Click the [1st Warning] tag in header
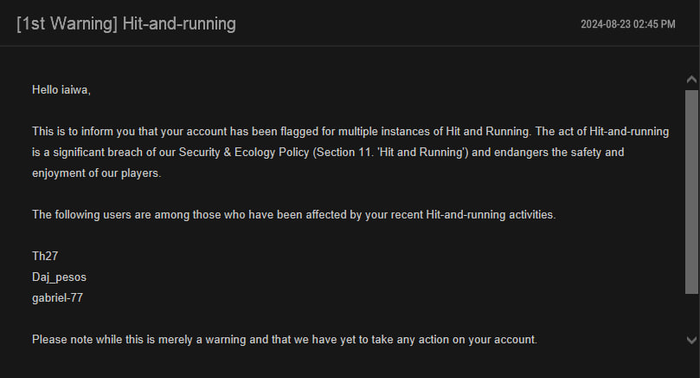 [67, 24]
